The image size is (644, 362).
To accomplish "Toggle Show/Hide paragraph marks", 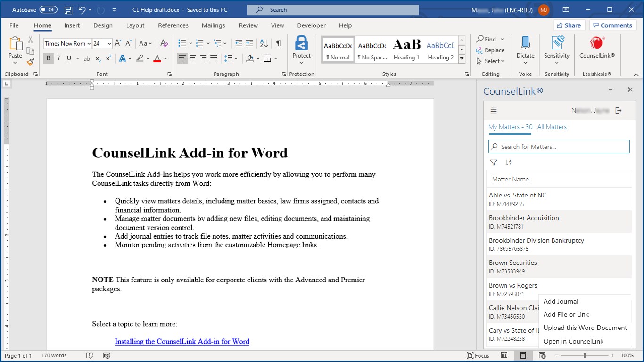I will 279,43.
